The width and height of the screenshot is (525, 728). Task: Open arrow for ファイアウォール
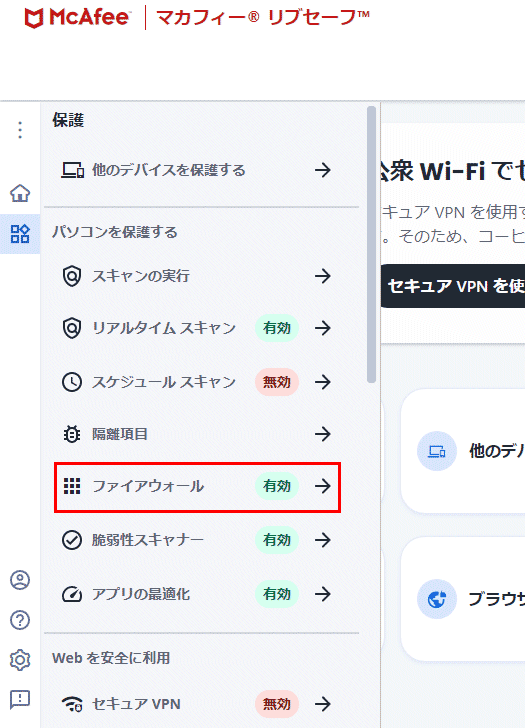click(x=323, y=486)
